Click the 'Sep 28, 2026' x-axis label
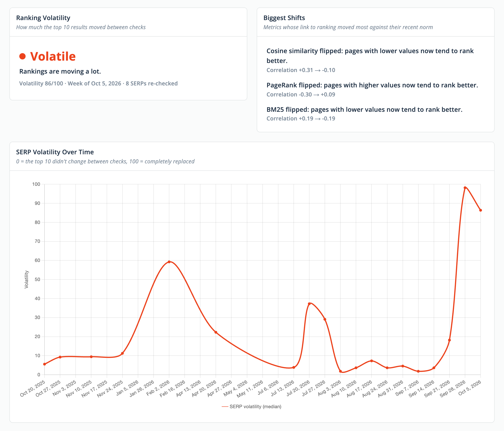 click(453, 389)
